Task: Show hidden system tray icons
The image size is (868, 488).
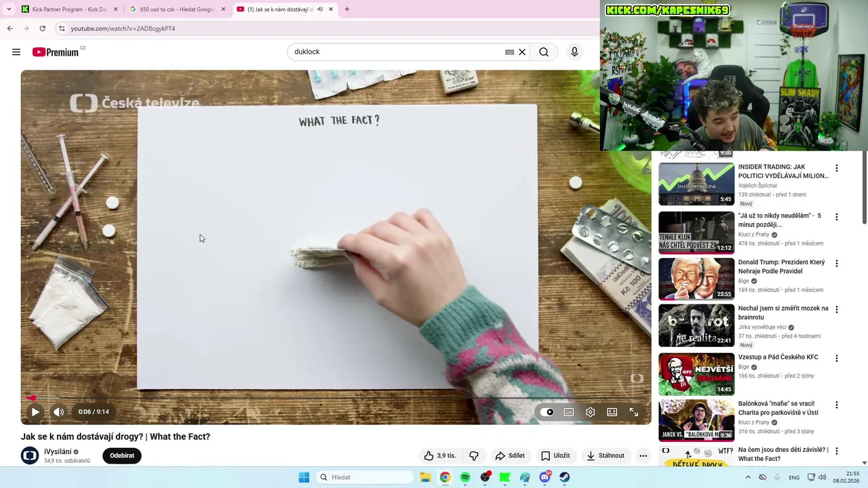Action: pos(748,477)
